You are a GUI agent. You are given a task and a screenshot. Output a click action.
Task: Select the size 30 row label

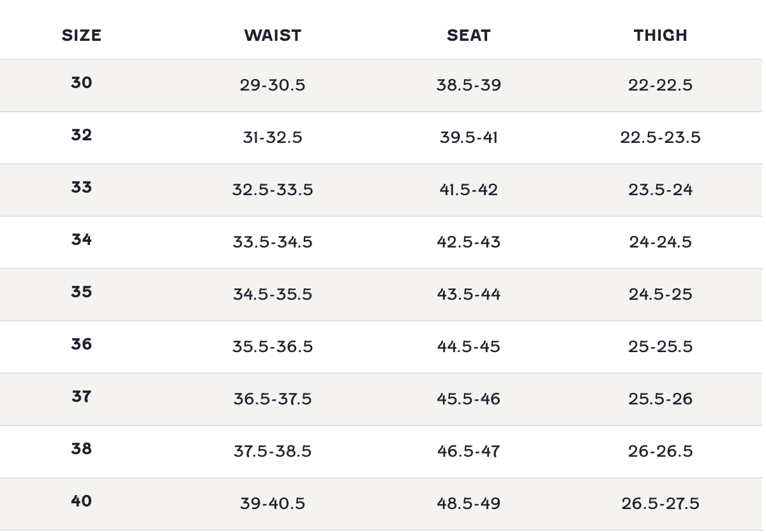tap(81, 83)
